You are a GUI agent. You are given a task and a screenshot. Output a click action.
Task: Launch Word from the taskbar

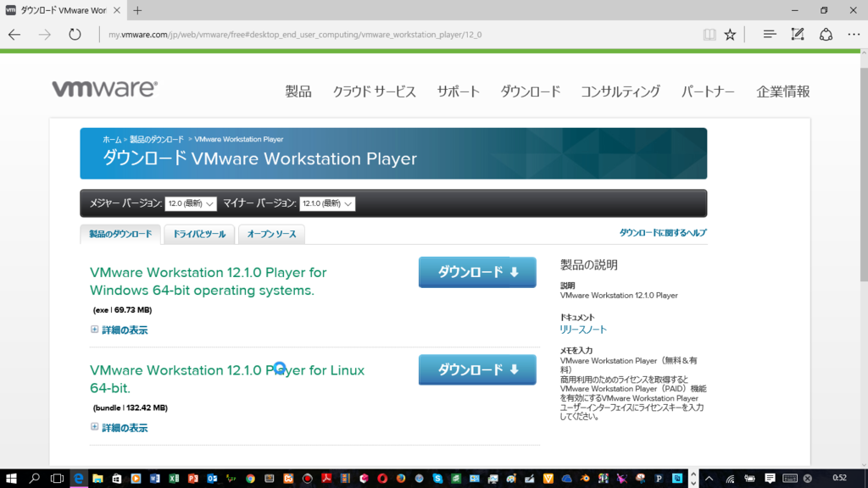[x=154, y=479]
